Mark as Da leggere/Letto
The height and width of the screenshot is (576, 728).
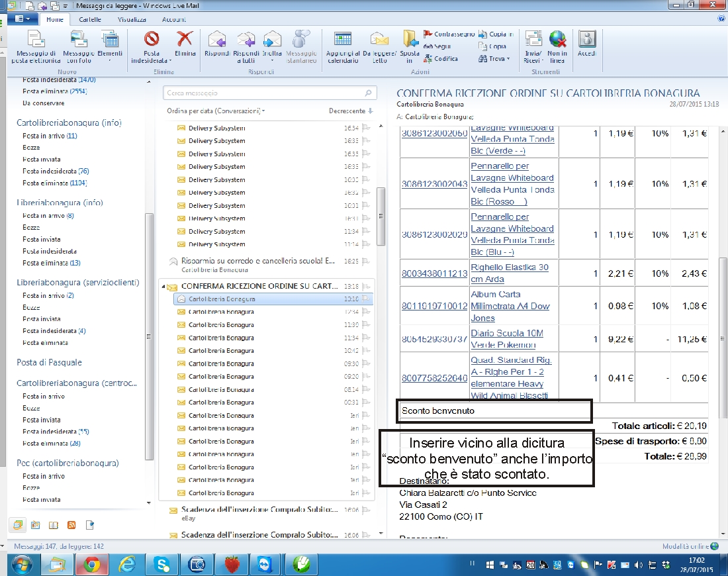379,46
